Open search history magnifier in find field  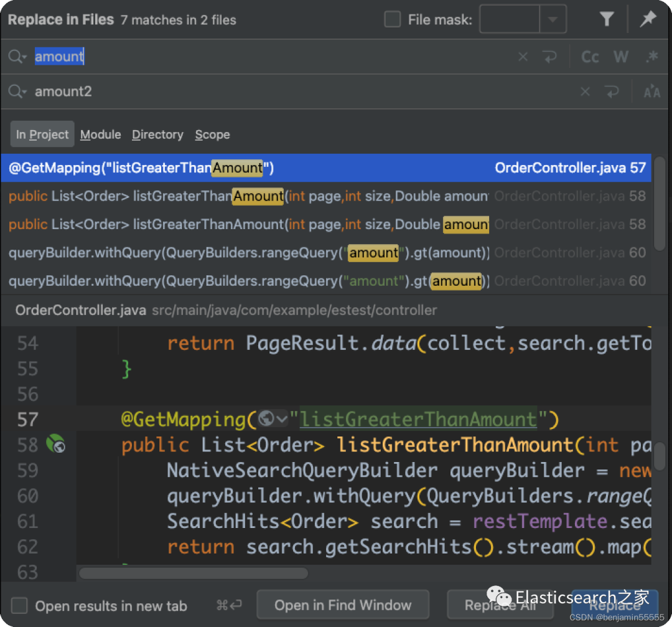click(x=17, y=57)
